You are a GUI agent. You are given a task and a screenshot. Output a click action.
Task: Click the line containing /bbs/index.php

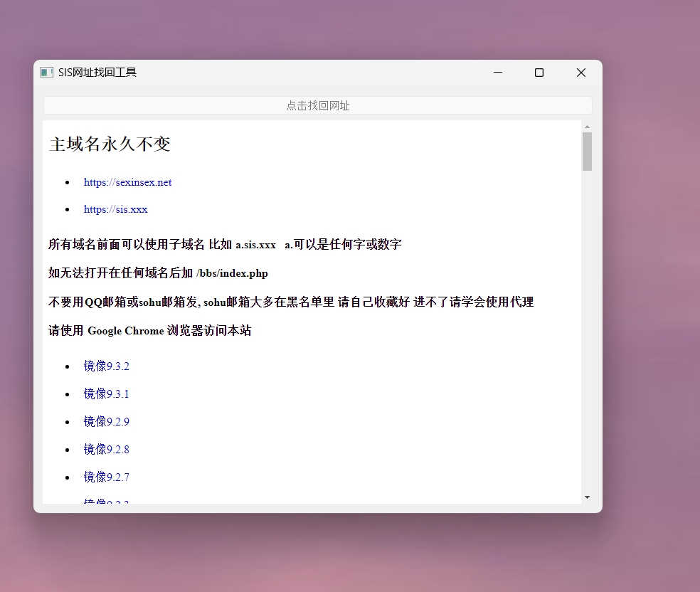coord(158,273)
